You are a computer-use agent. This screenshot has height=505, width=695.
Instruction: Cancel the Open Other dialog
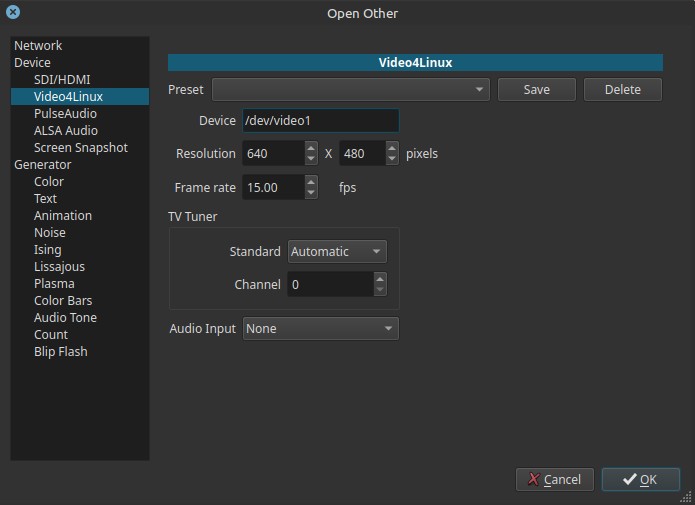coord(555,480)
